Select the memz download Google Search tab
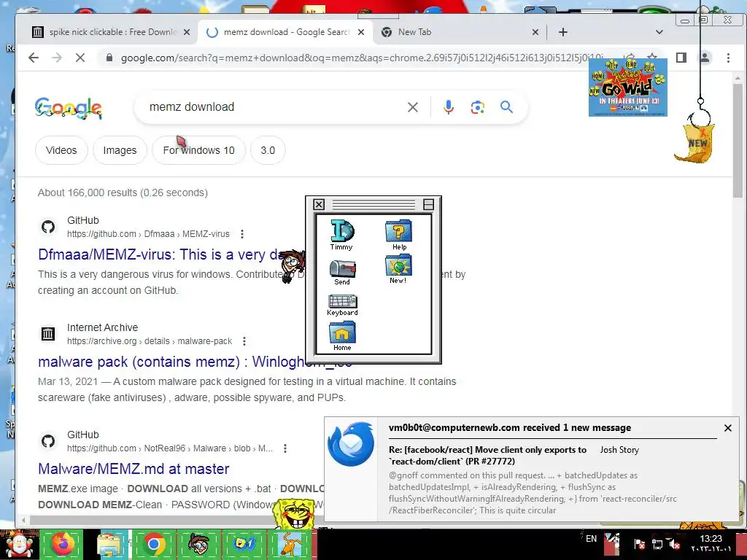The height and width of the screenshot is (560, 747). click(286, 32)
